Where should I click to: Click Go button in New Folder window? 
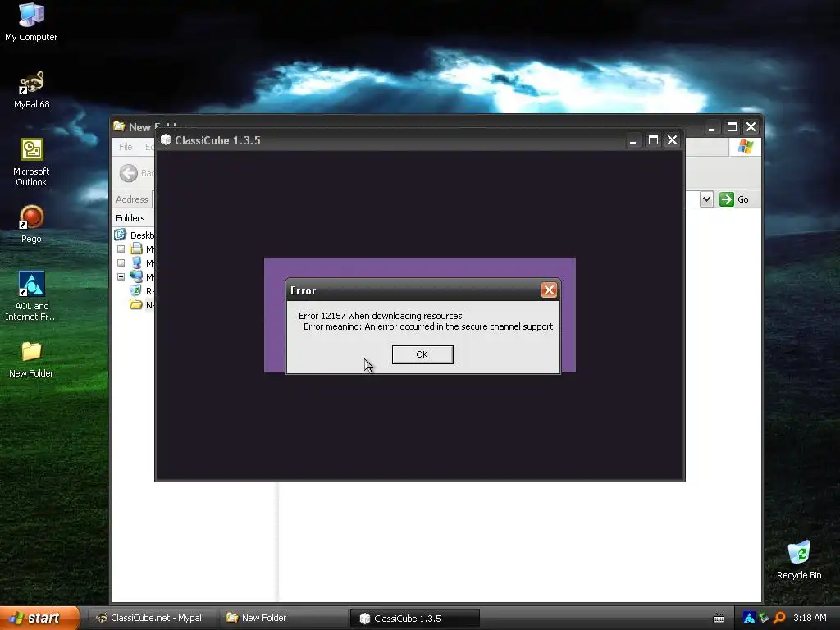click(734, 199)
